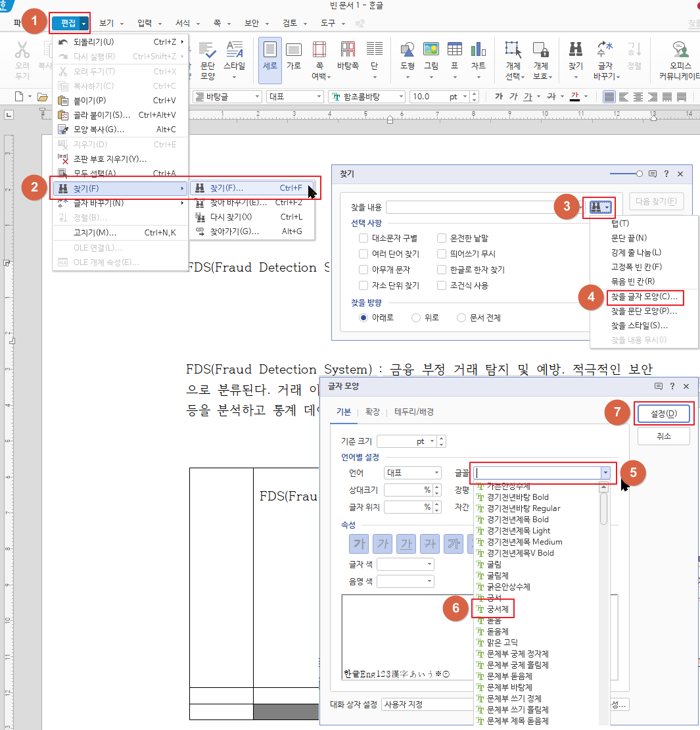Switch to the 확장 tab

pos(372,412)
